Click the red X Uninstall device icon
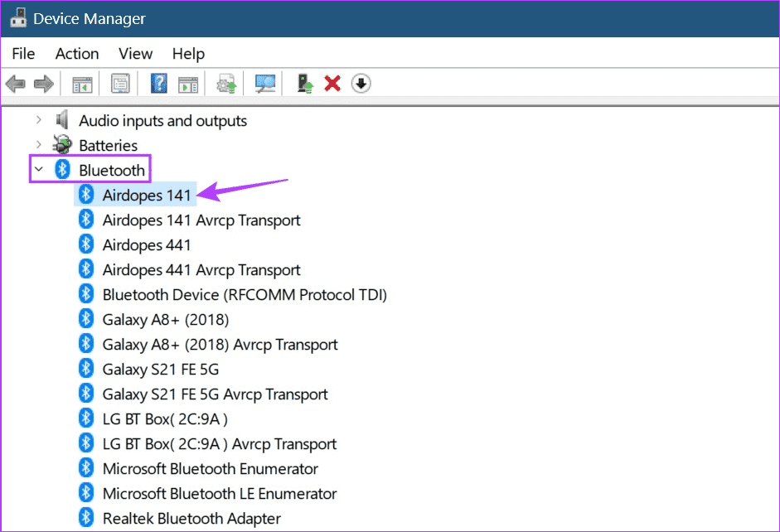This screenshot has height=532, width=780. tap(332, 84)
